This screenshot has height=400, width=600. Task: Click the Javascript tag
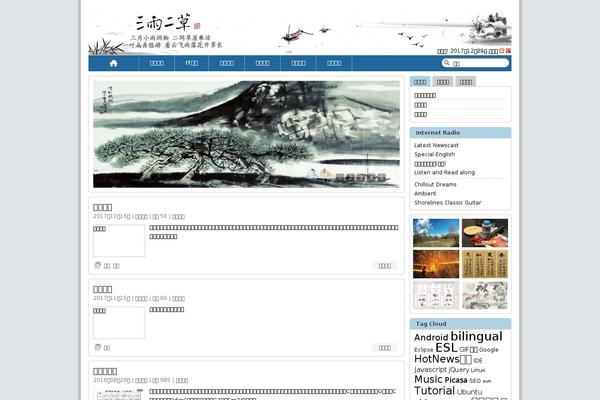coord(430,370)
